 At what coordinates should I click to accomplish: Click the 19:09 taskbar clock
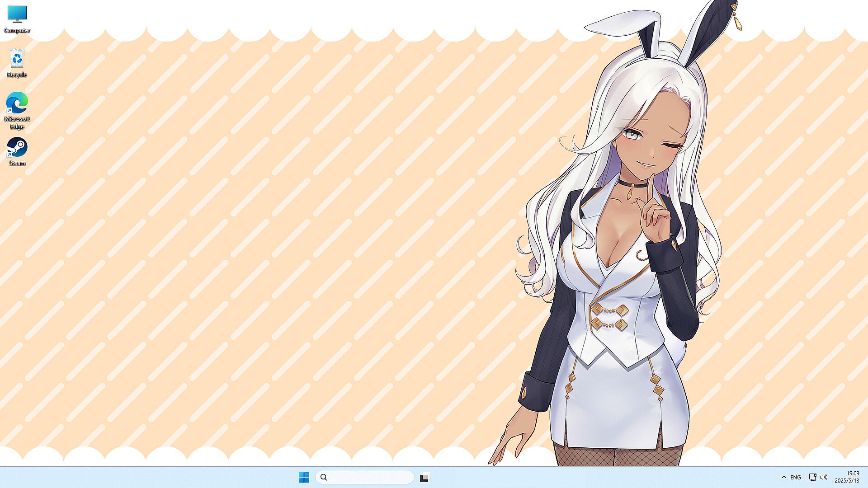[853, 473]
